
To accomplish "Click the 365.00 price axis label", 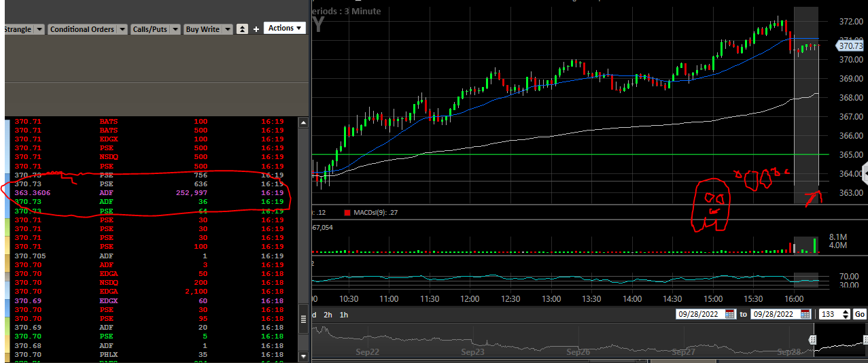I will pos(852,155).
